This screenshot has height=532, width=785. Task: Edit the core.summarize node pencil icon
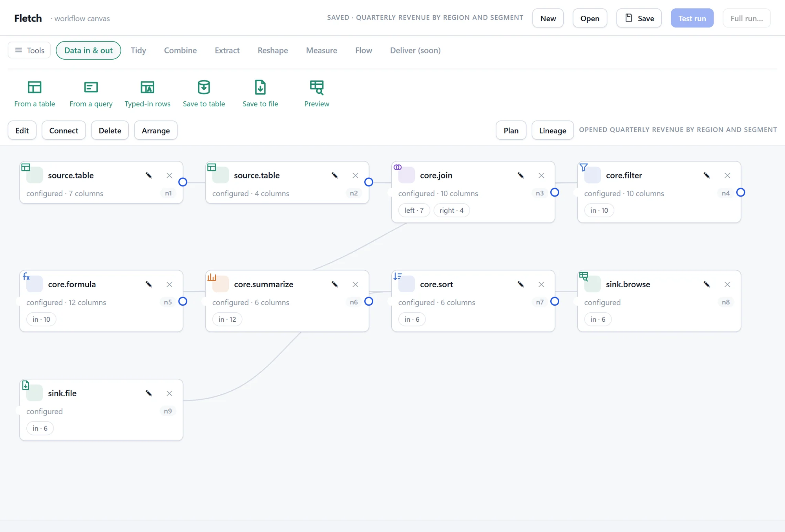point(334,284)
